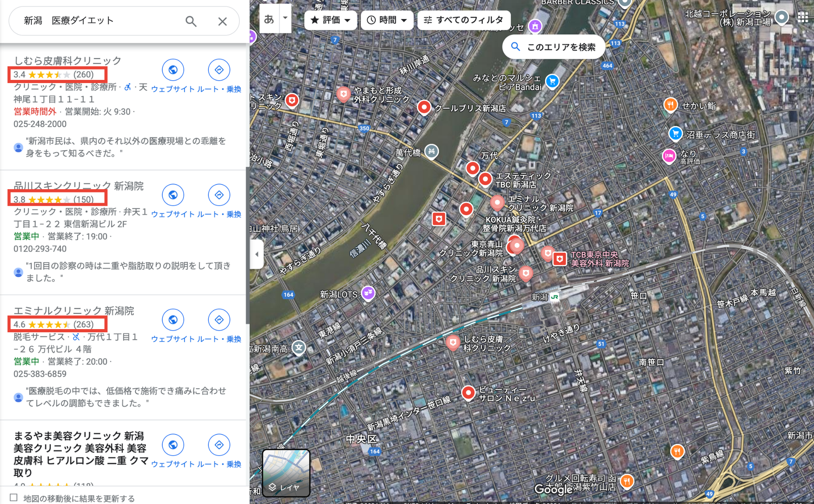Get directions to エミナルクリニック 新潟院

(x=219, y=320)
